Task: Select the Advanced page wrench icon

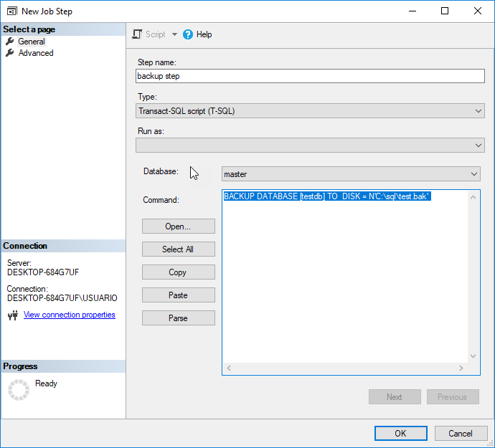Action: tap(9, 53)
